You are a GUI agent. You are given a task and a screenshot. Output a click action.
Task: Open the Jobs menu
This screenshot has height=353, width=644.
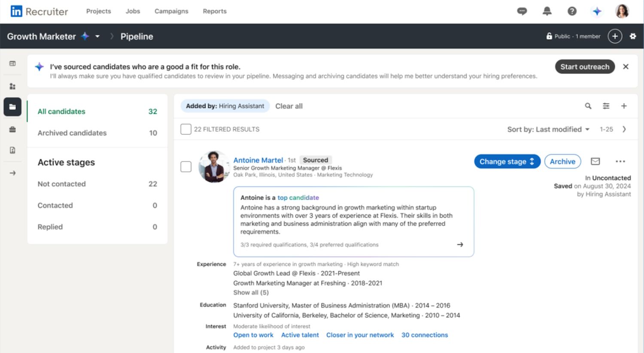(x=133, y=11)
